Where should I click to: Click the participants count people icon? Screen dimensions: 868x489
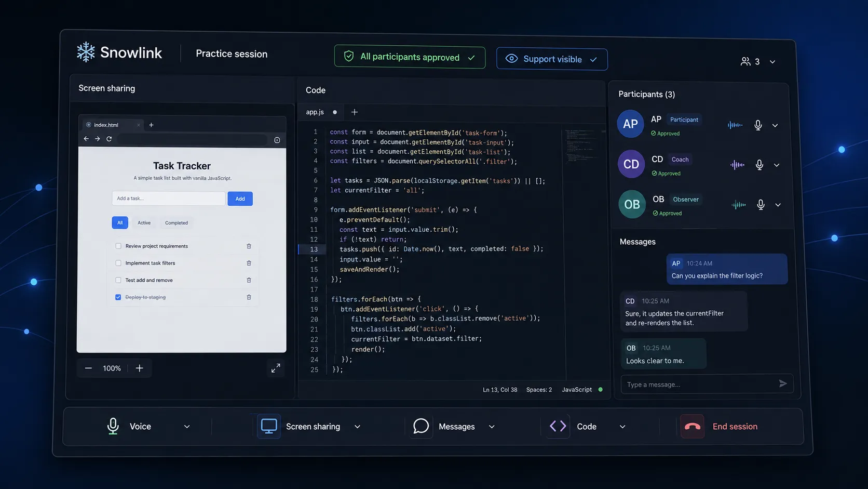pos(745,61)
